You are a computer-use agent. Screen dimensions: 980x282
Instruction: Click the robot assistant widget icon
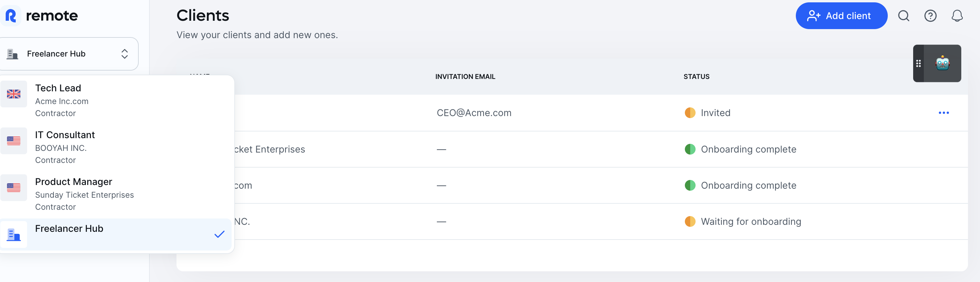(942, 63)
